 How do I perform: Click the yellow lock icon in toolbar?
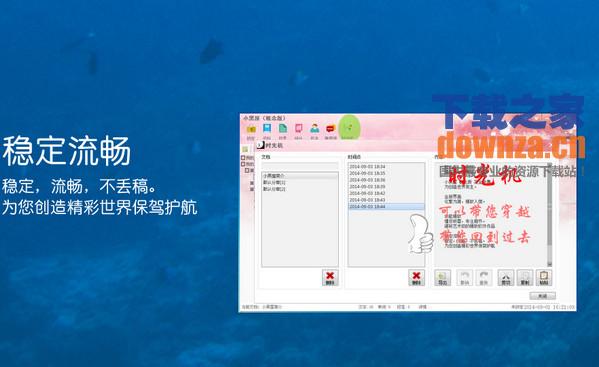pyautogui.click(x=251, y=129)
